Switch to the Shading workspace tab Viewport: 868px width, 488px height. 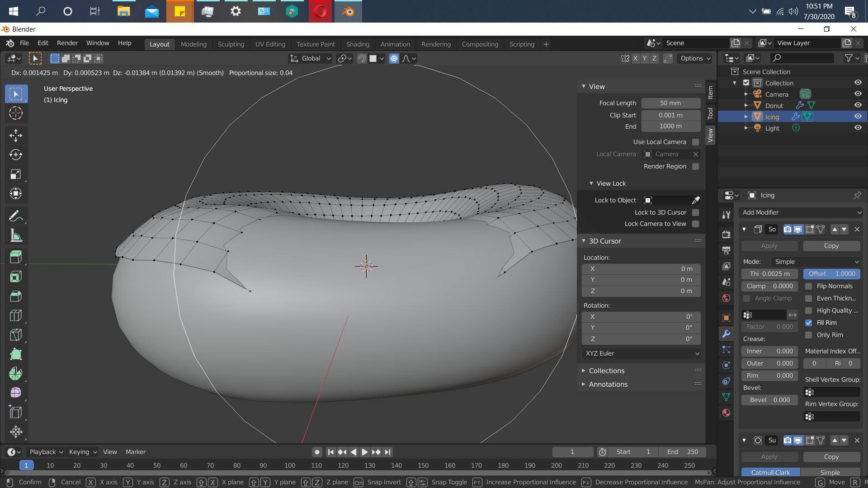pyautogui.click(x=358, y=44)
